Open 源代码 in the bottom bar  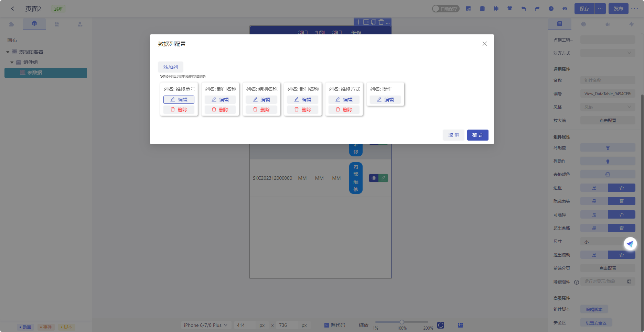(335, 325)
